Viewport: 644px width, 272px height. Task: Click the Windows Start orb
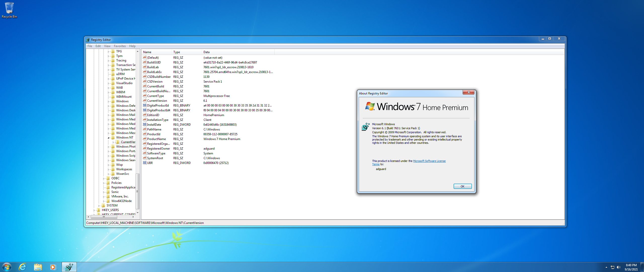coord(7,267)
